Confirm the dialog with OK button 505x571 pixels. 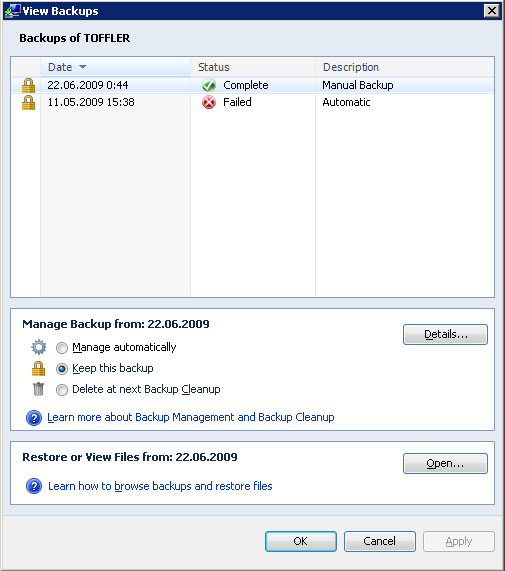pyautogui.click(x=301, y=541)
